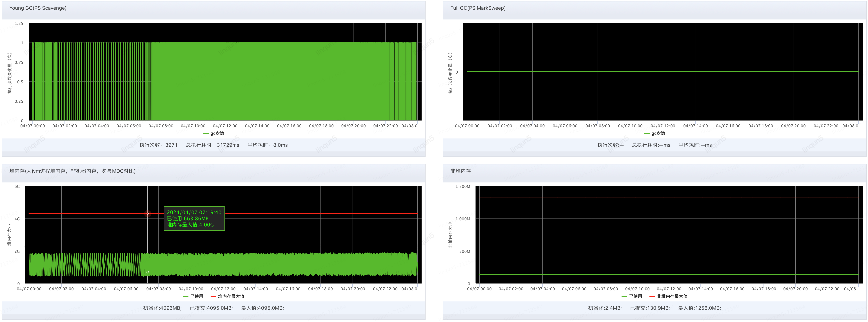The image size is (868, 322).
Task: Click 初始化:4096MB in heap memory footer
Action: pyautogui.click(x=162, y=308)
